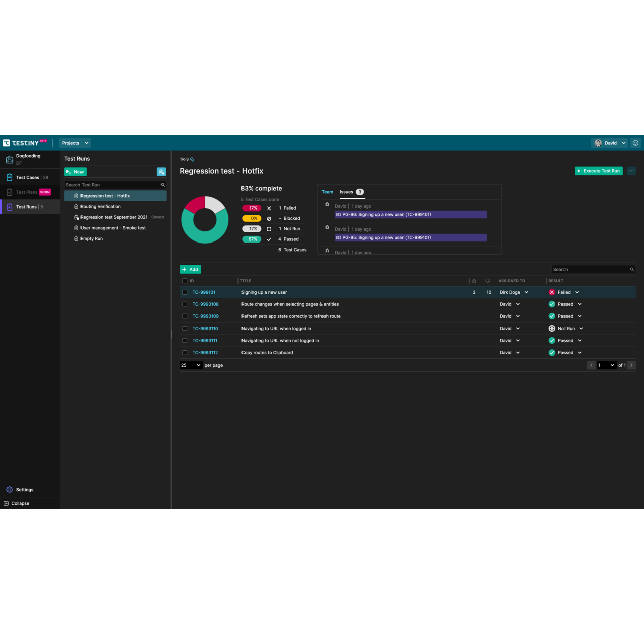Image resolution: width=644 pixels, height=644 pixels.
Task: Click the Collapse sidebar icon
Action: point(6,503)
